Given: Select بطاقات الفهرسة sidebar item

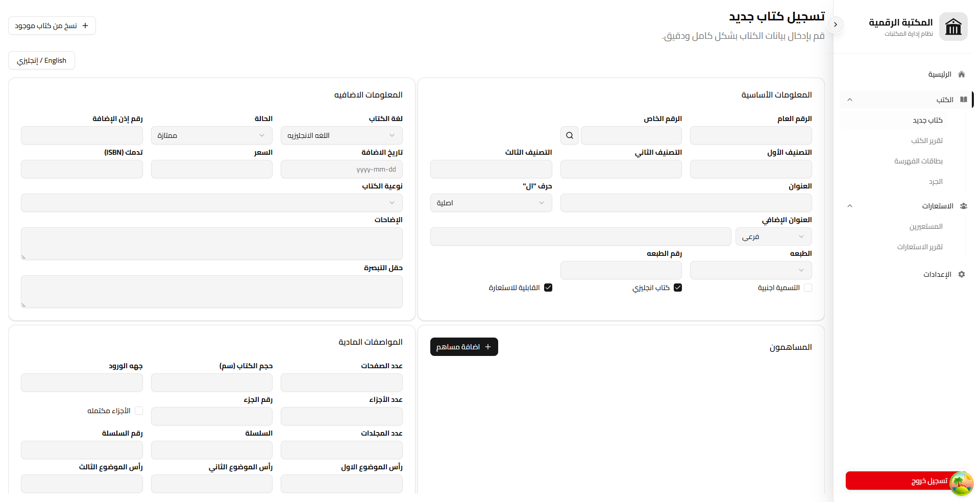Looking at the screenshot, I should point(918,161).
